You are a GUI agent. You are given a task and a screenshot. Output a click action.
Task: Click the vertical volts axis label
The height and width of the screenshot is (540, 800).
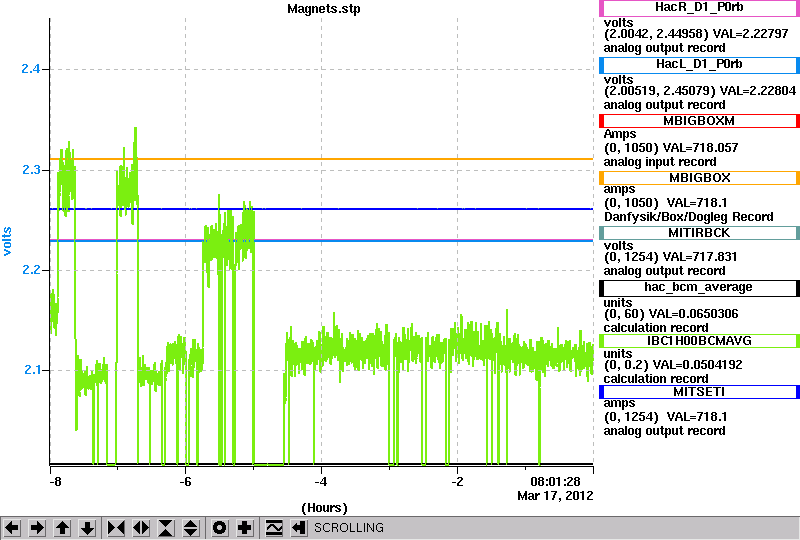(x=7, y=241)
